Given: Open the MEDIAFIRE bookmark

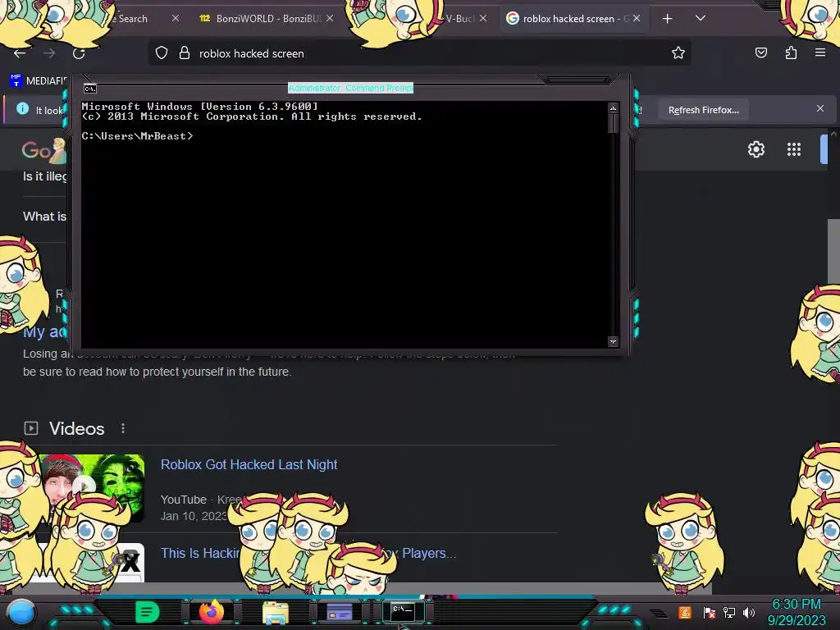Looking at the screenshot, I should pyautogui.click(x=38, y=81).
